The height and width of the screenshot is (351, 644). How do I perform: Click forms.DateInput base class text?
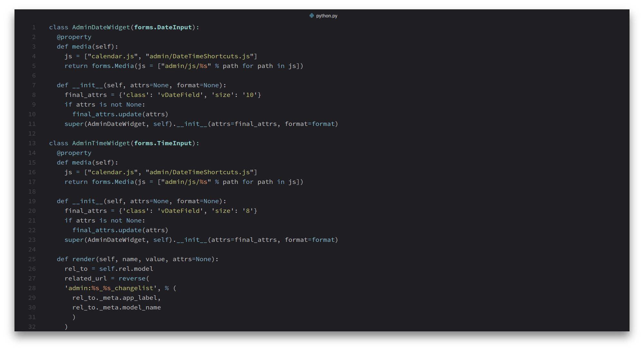[163, 27]
